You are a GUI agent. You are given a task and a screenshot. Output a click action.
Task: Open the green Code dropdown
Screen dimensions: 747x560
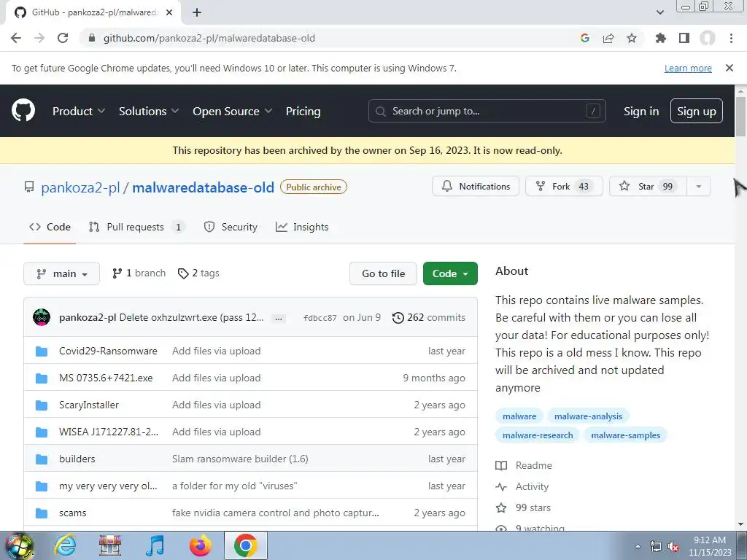(x=450, y=273)
